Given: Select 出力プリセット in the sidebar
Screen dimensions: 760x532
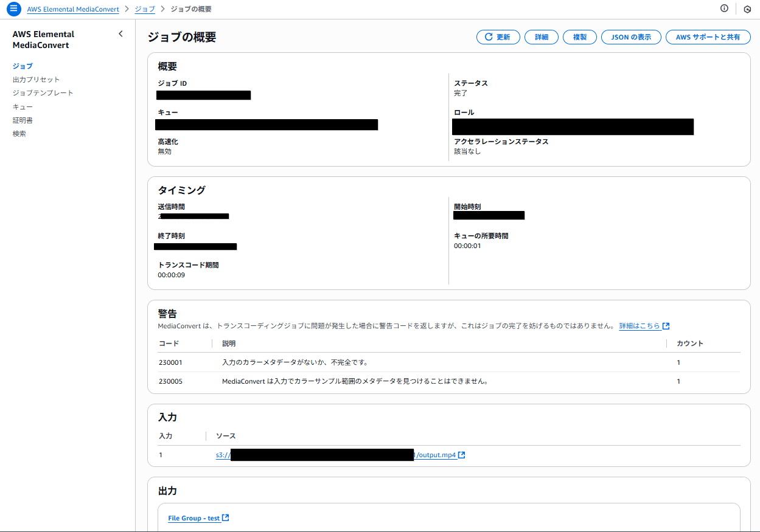Looking at the screenshot, I should (x=36, y=80).
